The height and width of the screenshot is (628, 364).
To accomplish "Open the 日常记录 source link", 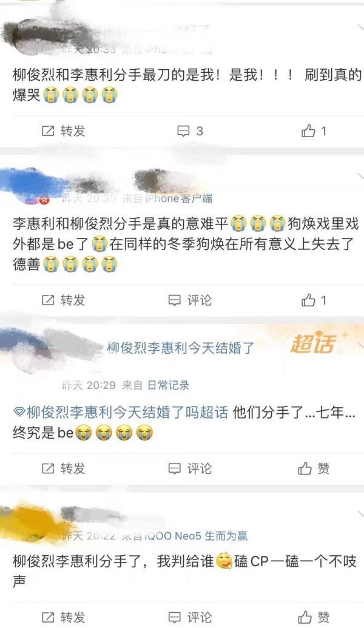I will tap(168, 385).
